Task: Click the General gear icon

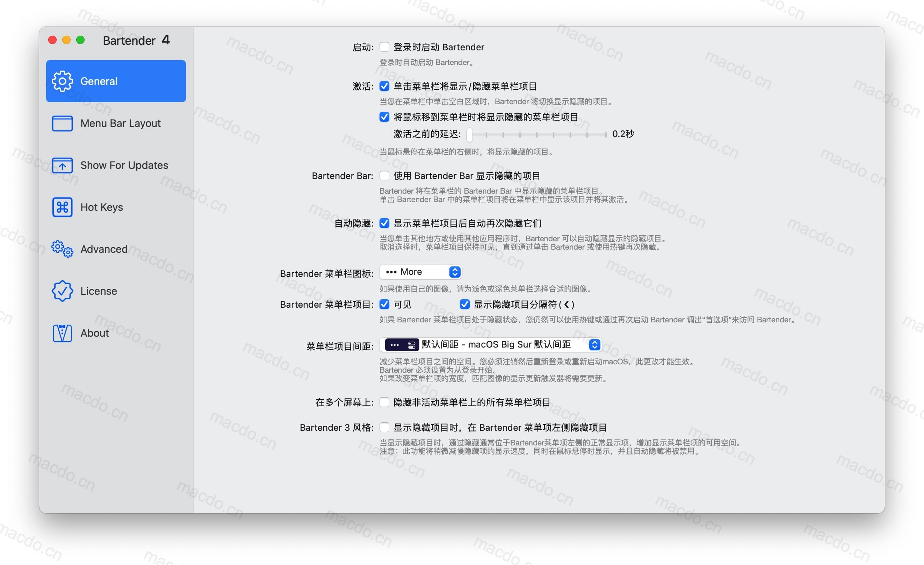Action: (62, 81)
